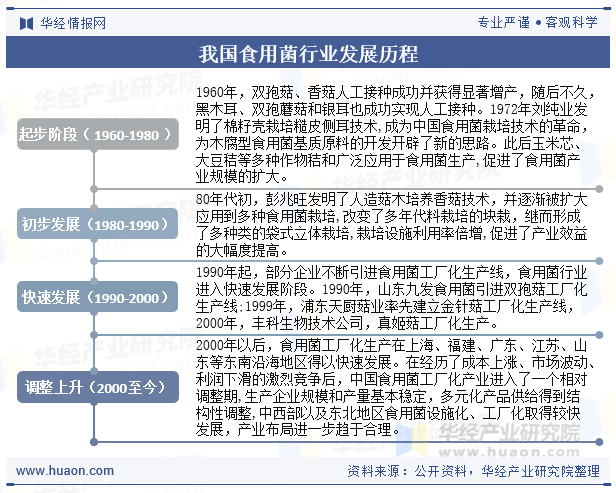Select the 起步阶段（1960-1980）stage box
This screenshot has width=616, height=493.
98,134
